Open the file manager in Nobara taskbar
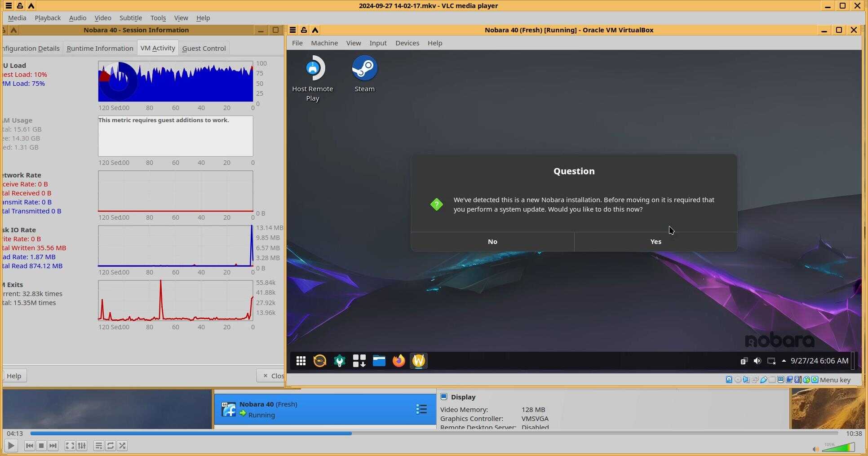 [379, 361]
